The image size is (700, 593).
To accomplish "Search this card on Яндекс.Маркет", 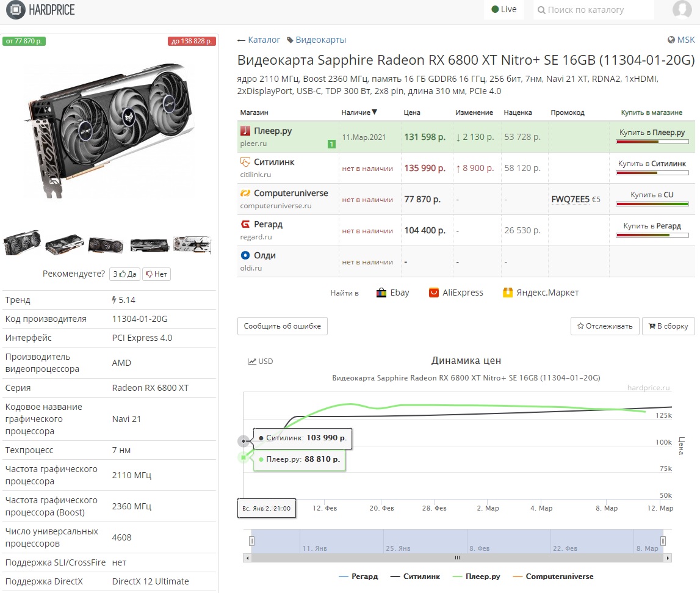I will [541, 293].
